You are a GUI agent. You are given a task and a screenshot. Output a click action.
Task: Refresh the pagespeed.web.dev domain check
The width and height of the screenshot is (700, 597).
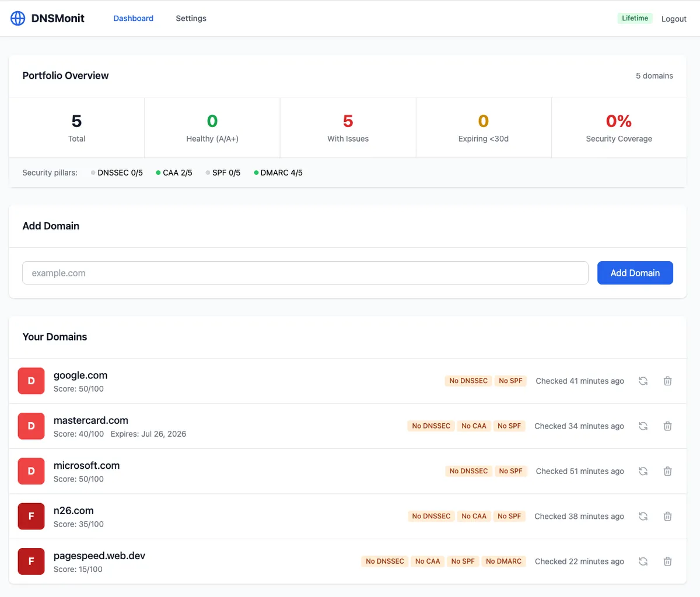(x=643, y=561)
